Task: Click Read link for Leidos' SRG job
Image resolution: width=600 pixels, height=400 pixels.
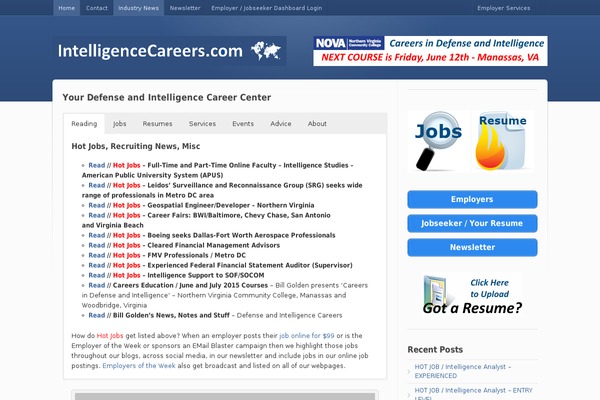Action: tap(96, 185)
